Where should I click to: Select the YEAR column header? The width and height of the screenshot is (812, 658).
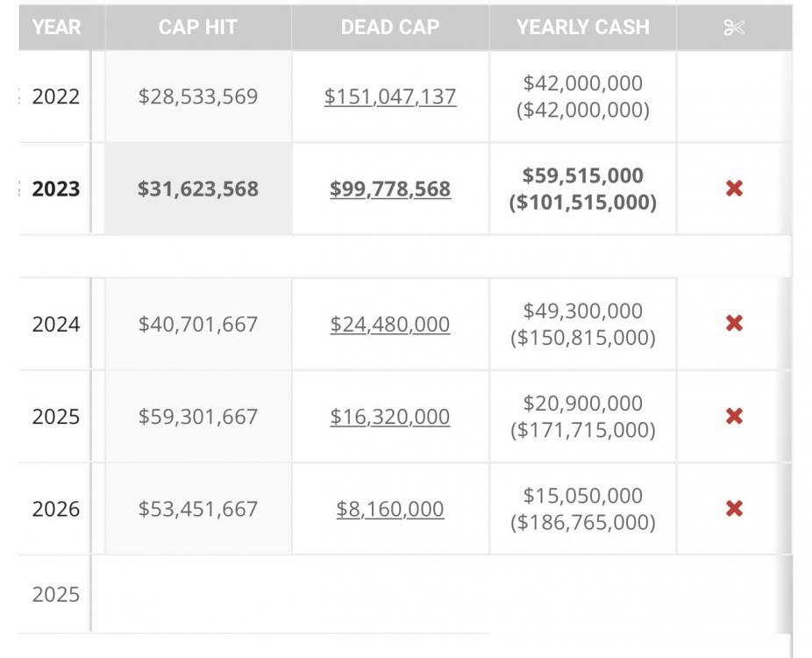56,27
